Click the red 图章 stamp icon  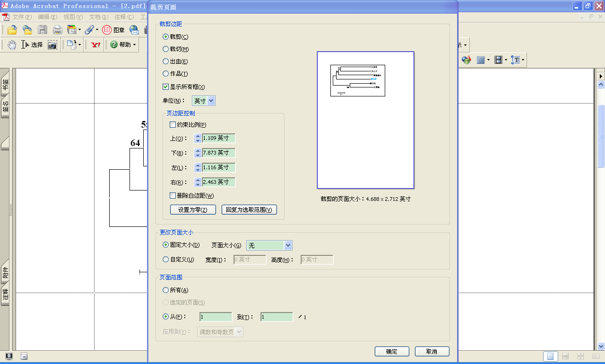107,30
